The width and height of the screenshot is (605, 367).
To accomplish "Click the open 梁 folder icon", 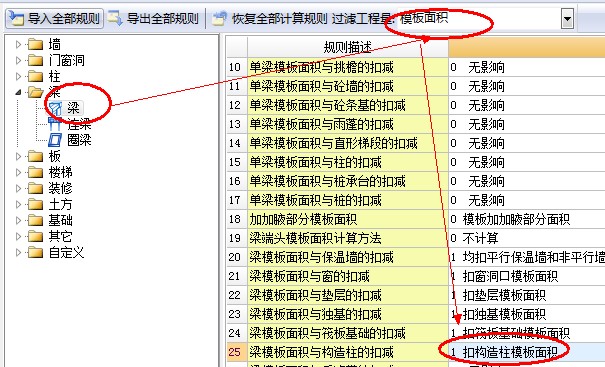I will pyautogui.click(x=35, y=92).
